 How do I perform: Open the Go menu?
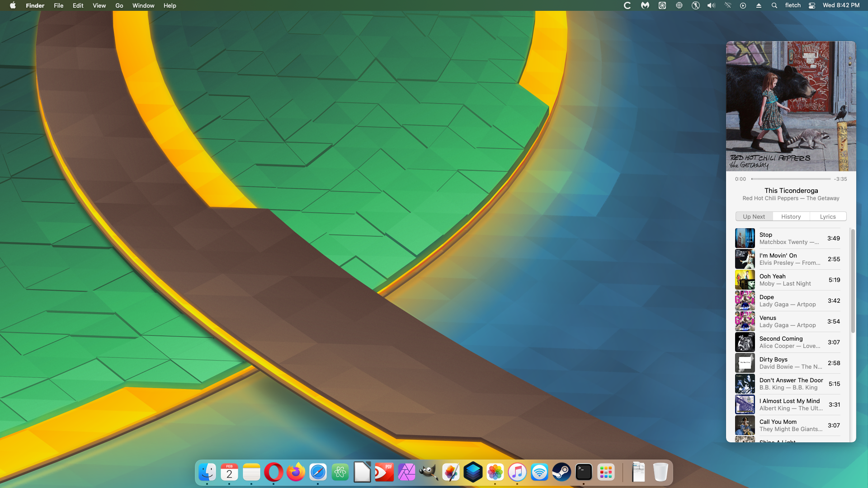tap(119, 5)
